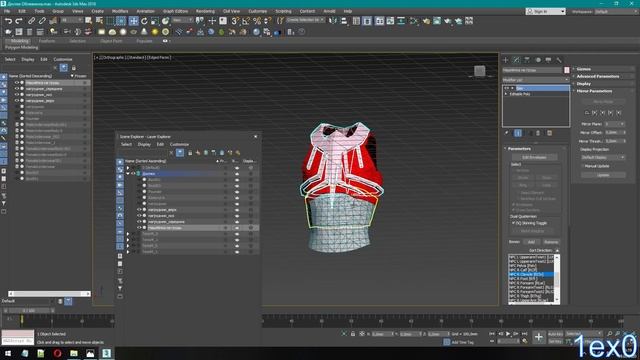This screenshot has height=360, width=640.
Task: Toggle eye of Skin modifier in stack
Action: coord(507,88)
